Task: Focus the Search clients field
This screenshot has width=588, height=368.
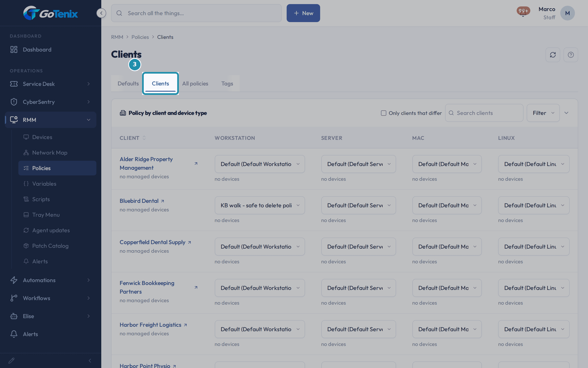Action: coord(484,113)
